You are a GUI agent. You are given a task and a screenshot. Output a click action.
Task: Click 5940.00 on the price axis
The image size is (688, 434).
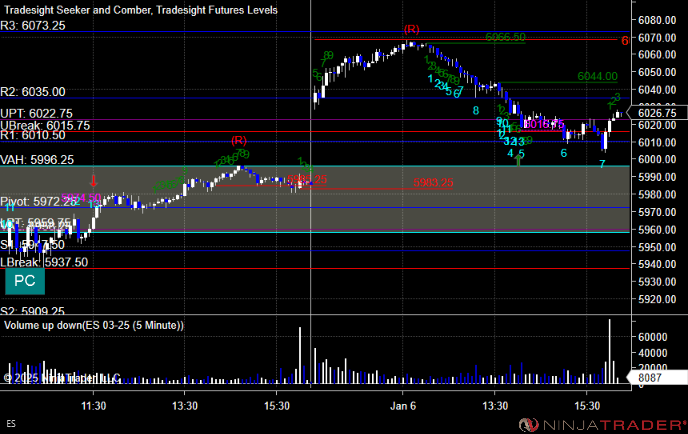click(657, 264)
